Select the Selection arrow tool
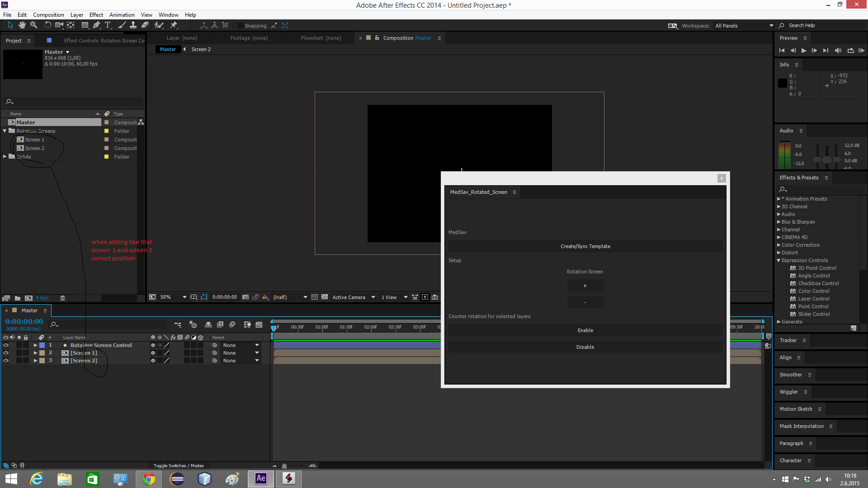This screenshot has height=488, width=868. pos(11,25)
